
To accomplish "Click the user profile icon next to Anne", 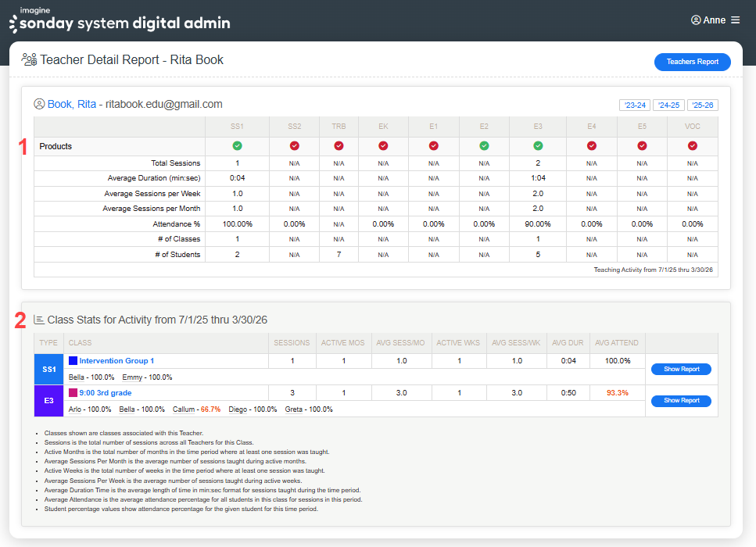I will tap(696, 20).
